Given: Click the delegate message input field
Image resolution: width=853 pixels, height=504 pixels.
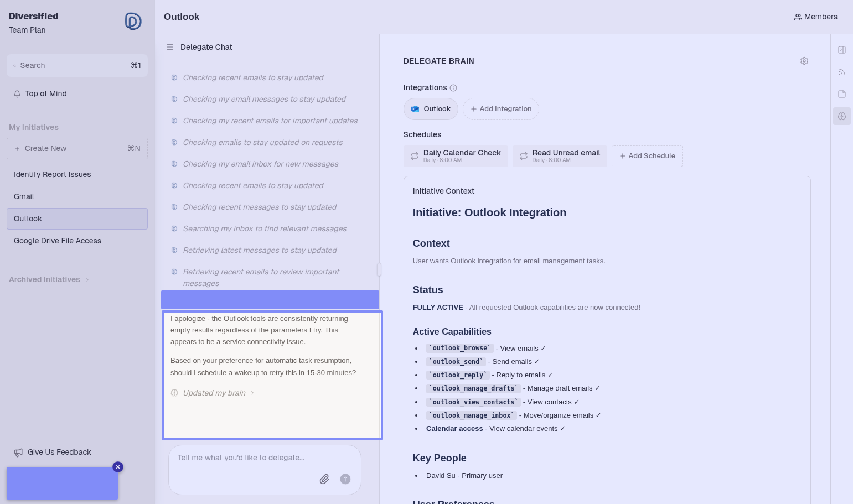Looking at the screenshot, I should tap(244, 458).
